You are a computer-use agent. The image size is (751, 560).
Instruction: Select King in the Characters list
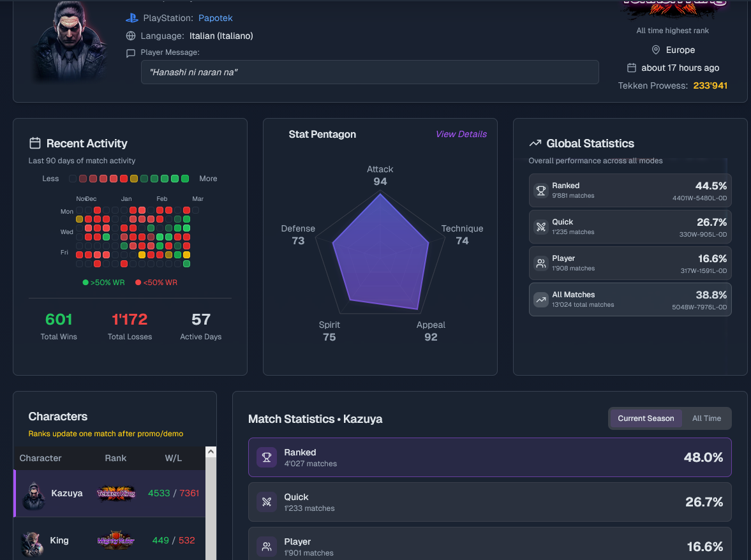(59, 540)
